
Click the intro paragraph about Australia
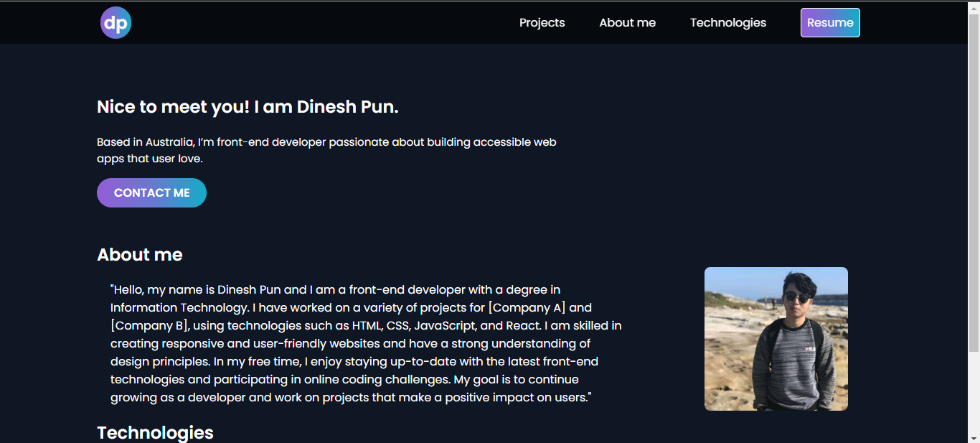point(326,149)
